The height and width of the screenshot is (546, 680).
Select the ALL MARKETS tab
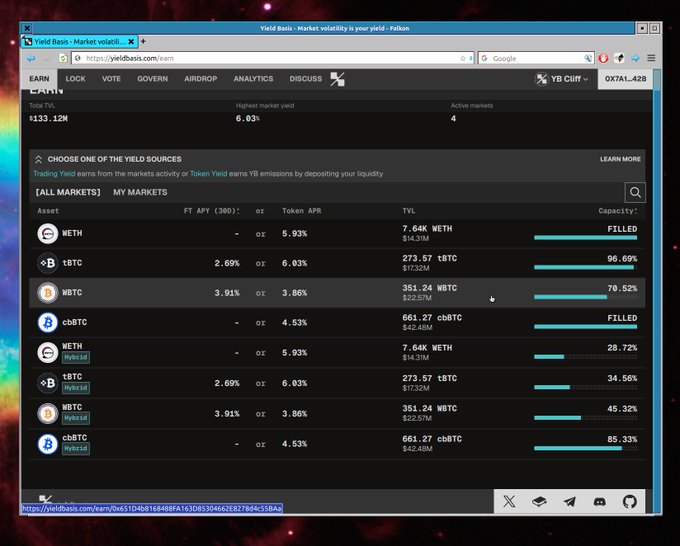coord(68,192)
